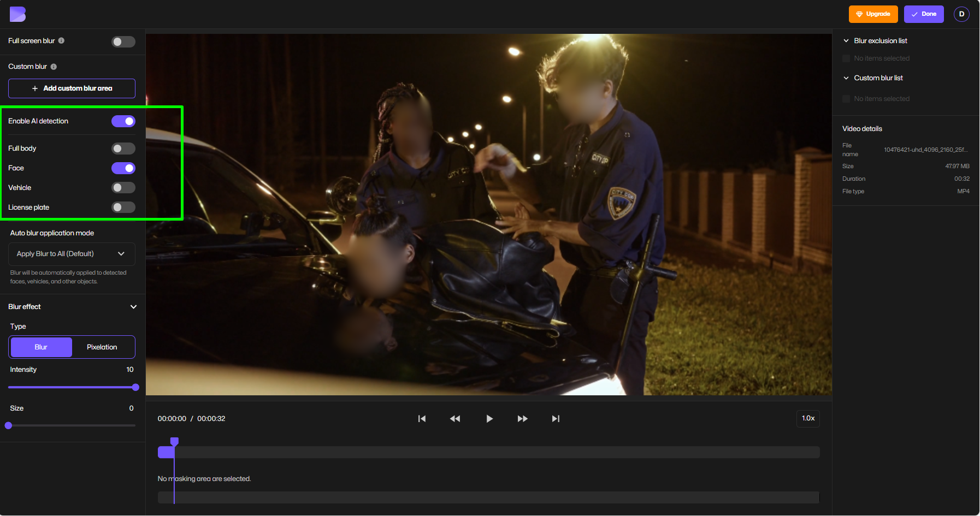Collapse the Blur exclusion list
980x516 pixels.
846,40
